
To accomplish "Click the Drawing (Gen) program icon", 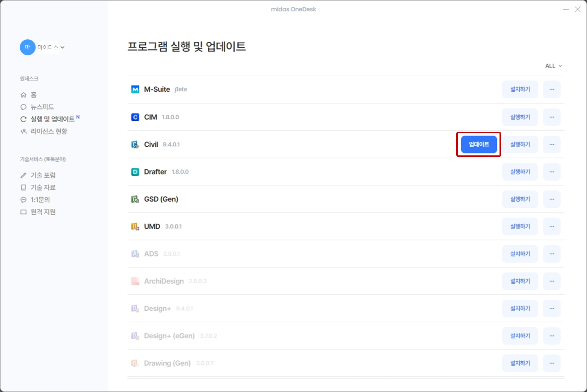I will 135,363.
